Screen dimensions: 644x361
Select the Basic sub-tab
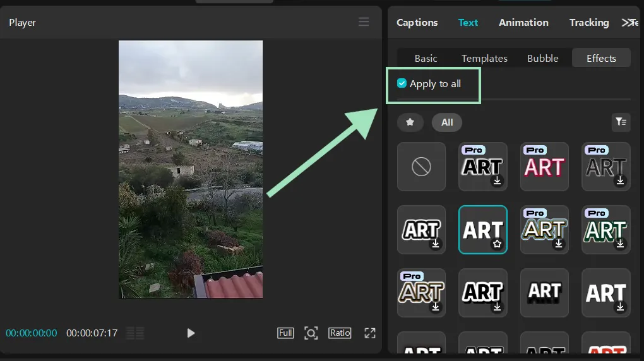[426, 58]
